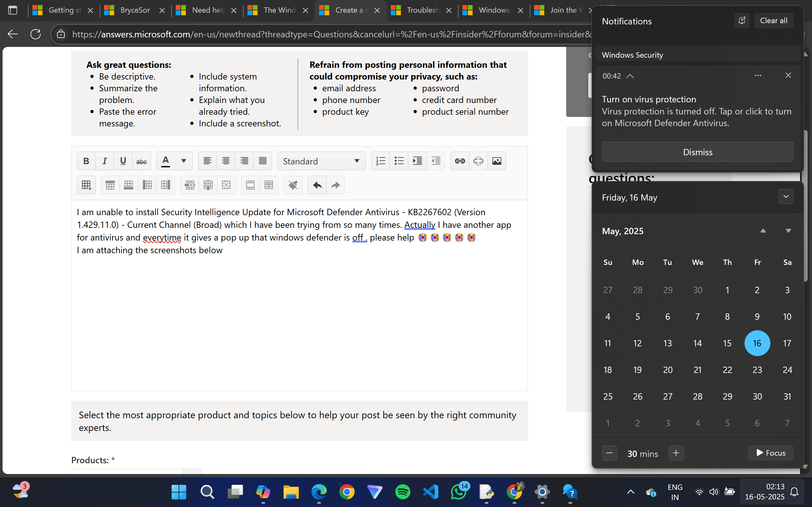
Task: Click the insert image icon
Action: (497, 161)
